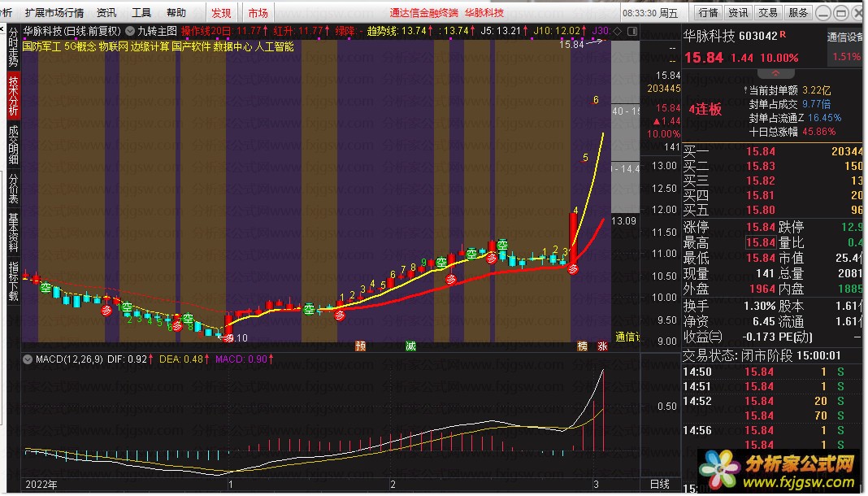868x496 pixels.
Task: Click the 日线 period label at chart bottom
Action: (x=659, y=485)
